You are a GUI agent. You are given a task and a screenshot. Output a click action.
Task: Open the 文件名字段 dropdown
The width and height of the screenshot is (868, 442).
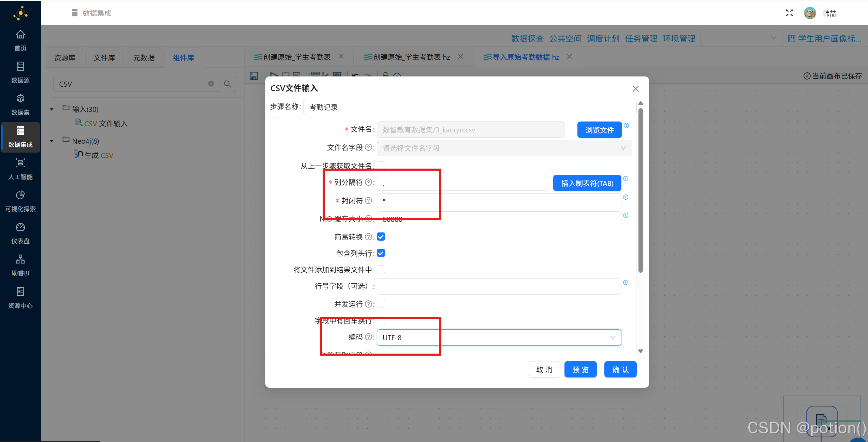[504, 148]
